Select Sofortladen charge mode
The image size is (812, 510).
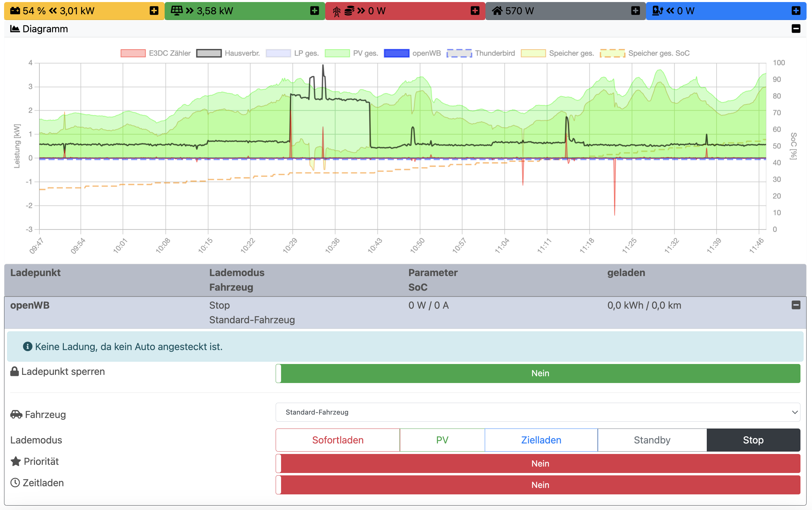(337, 440)
